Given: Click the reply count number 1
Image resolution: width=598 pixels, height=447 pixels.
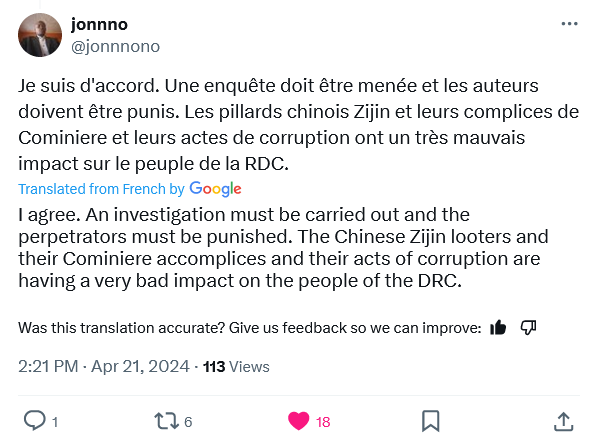Looking at the screenshot, I should 55,422.
